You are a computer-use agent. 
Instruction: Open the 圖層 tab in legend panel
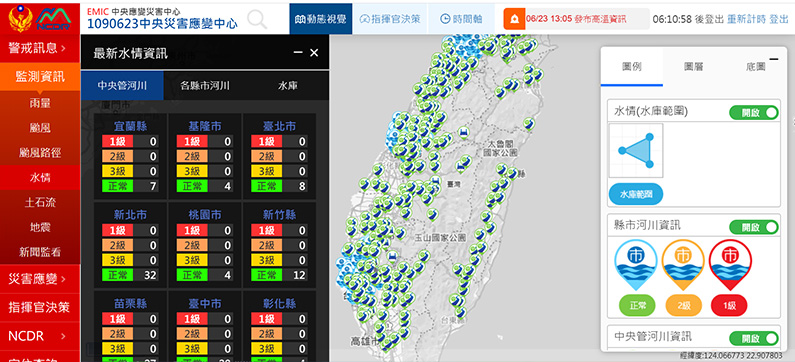pos(693,66)
